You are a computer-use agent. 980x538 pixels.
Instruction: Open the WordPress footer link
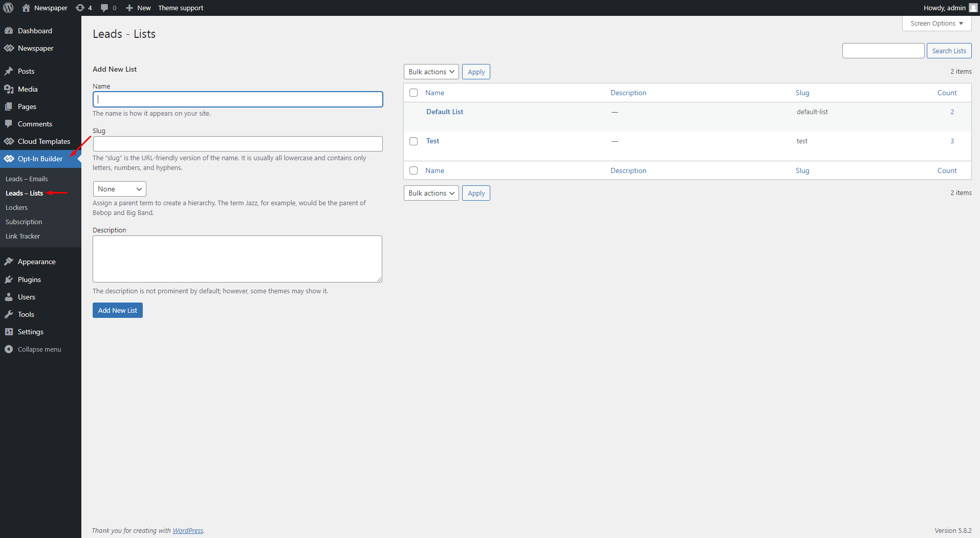tap(188, 530)
